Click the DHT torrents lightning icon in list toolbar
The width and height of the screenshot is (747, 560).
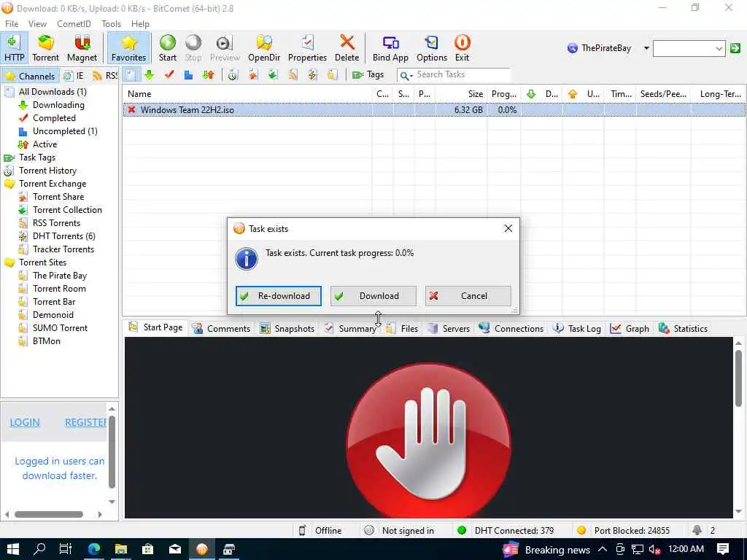click(x=312, y=75)
